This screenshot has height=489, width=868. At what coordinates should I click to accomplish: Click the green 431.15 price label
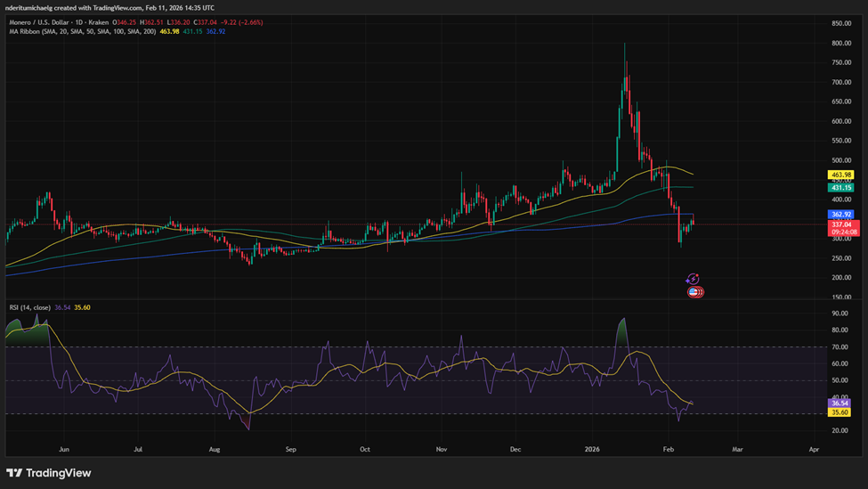click(x=840, y=188)
